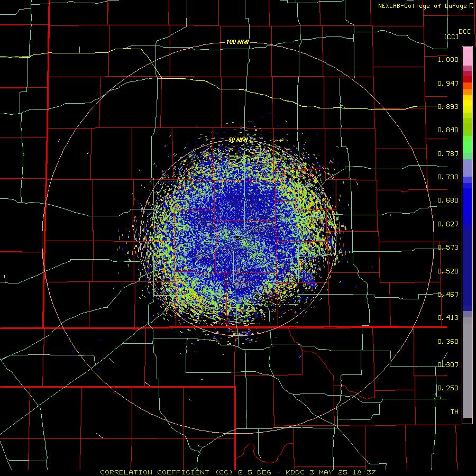The width and height of the screenshot is (476, 476).
Task: Click the 0.360 value on the color scale
Action: click(x=448, y=342)
